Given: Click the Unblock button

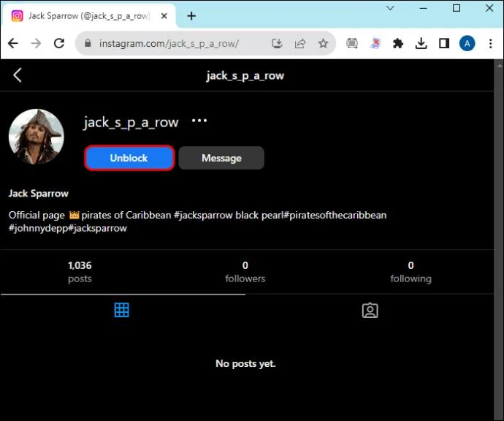Looking at the screenshot, I should click(x=129, y=158).
